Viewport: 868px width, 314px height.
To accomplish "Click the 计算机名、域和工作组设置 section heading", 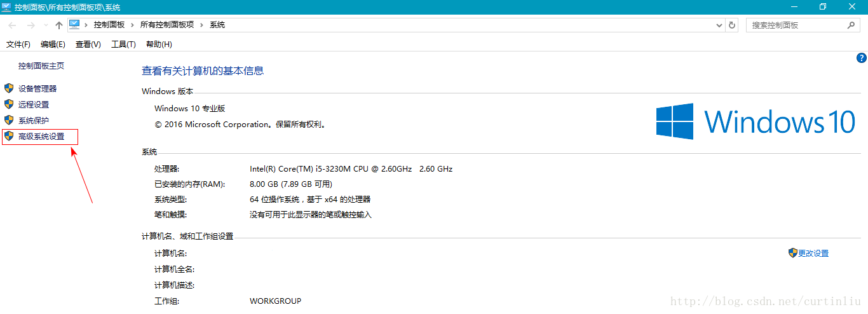I will pos(187,236).
